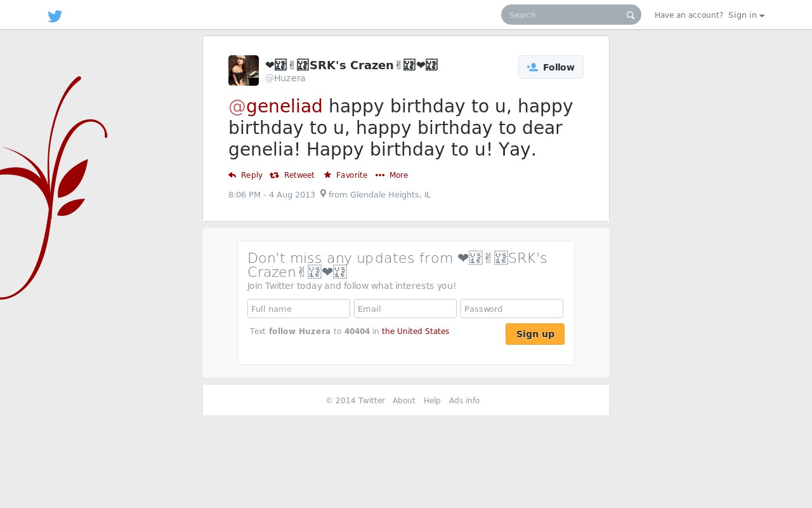The image size is (812, 508).
Task: Open the About footer link
Action: tap(404, 401)
